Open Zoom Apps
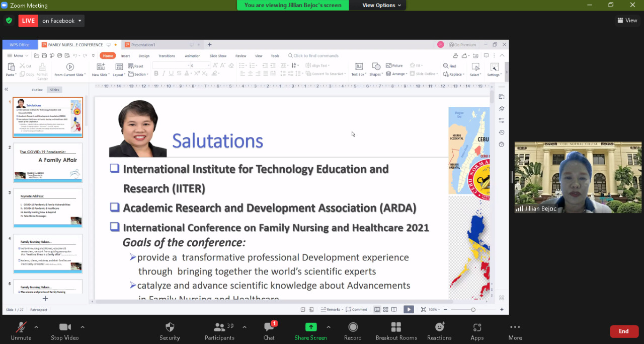The height and width of the screenshot is (344, 644). (x=477, y=331)
